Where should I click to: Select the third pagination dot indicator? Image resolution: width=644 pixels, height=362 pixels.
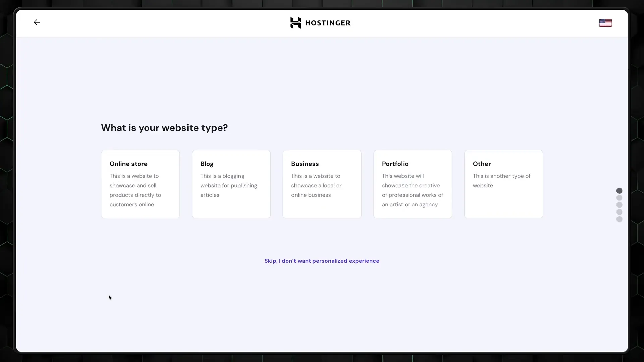(619, 205)
